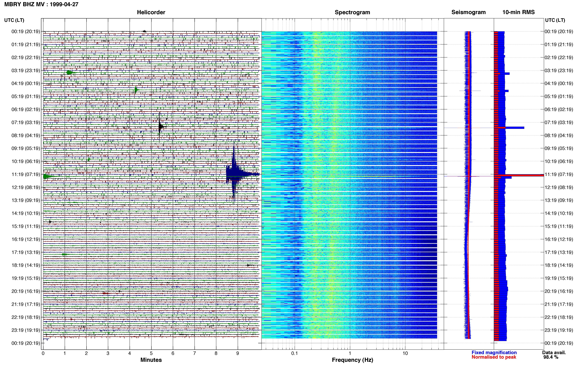The width and height of the screenshot is (588, 368).
Task: Click the left time label '20:19 (16:19)'
Action: [26, 291]
